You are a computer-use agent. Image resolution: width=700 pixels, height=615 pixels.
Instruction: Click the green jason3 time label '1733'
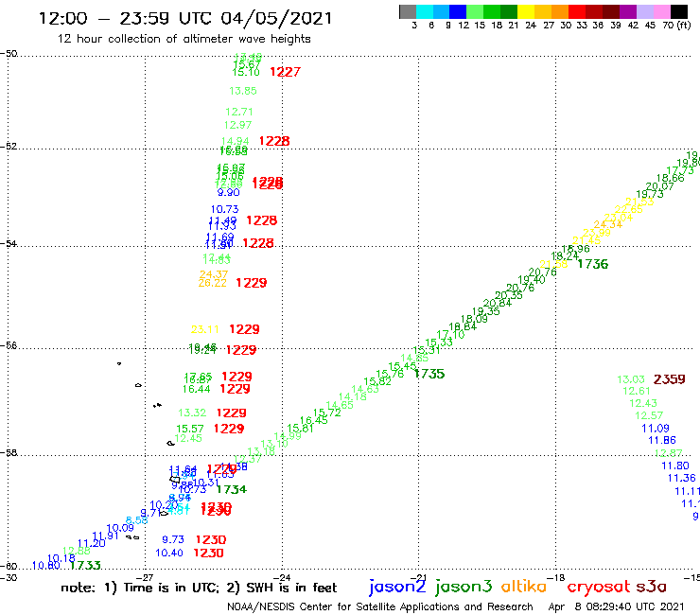86,566
